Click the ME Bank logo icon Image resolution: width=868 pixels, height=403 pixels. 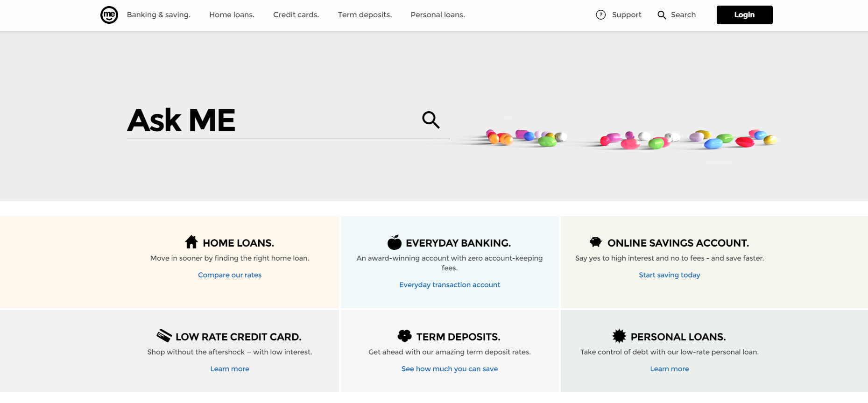(109, 15)
